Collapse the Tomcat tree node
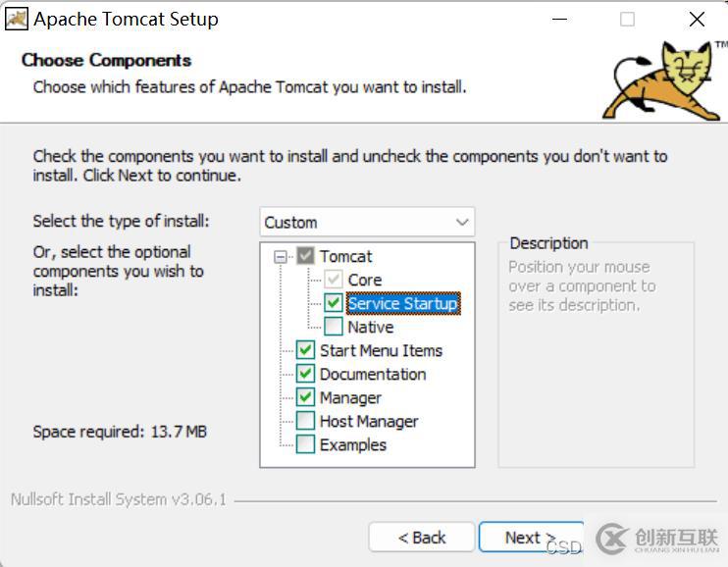 280,256
